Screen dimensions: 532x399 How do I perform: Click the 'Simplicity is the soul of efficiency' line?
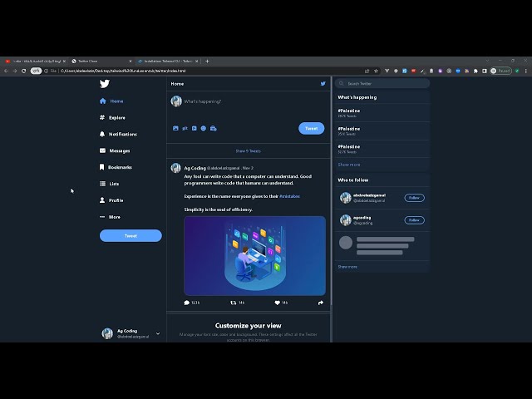coord(218,209)
